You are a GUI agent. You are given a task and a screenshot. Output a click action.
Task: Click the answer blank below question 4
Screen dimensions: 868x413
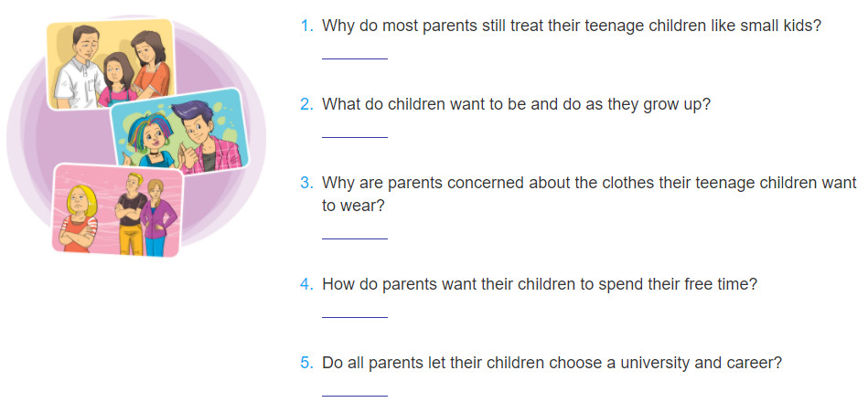354,312
